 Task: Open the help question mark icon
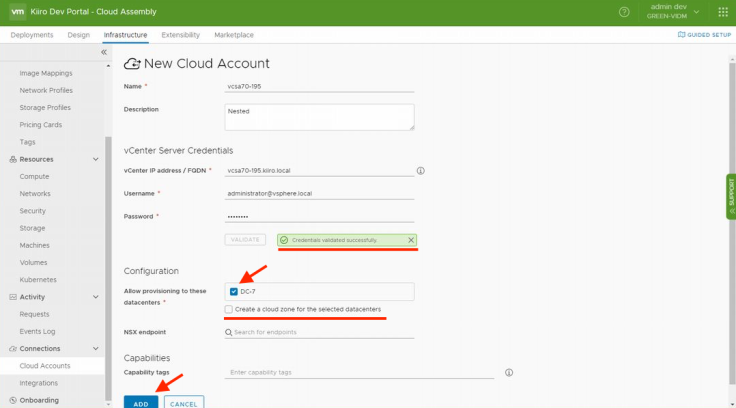point(624,12)
